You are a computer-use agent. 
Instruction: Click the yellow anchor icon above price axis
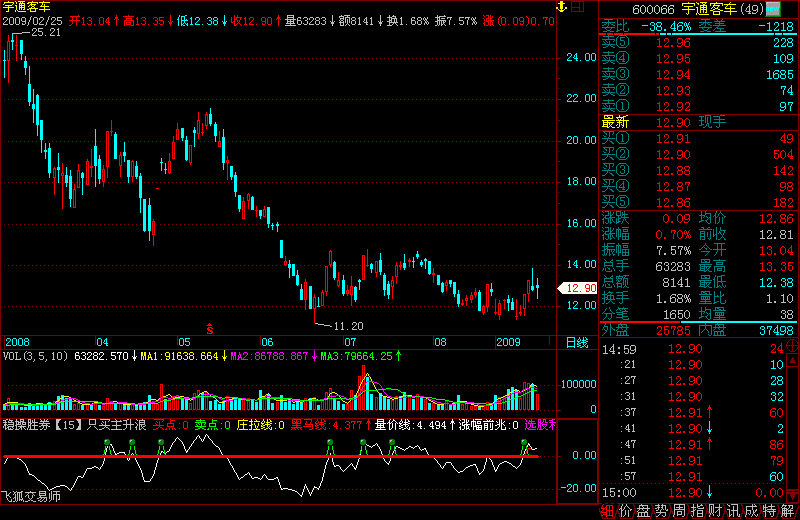[561, 7]
